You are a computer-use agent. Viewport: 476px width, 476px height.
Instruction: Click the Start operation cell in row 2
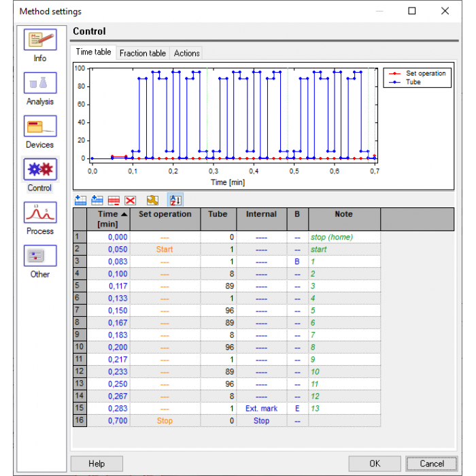click(x=165, y=250)
